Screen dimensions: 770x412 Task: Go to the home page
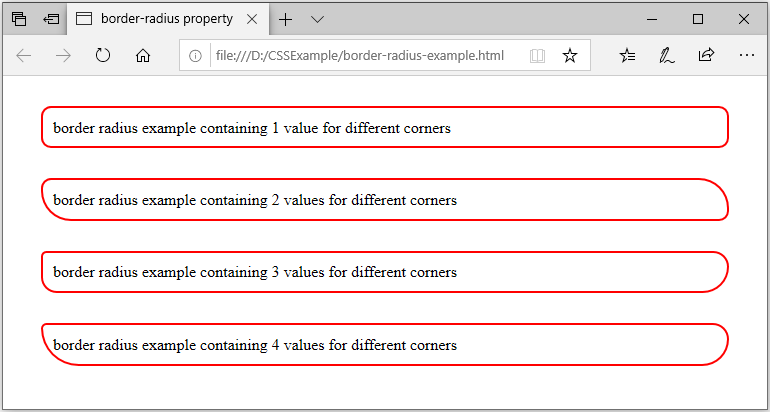click(x=142, y=56)
